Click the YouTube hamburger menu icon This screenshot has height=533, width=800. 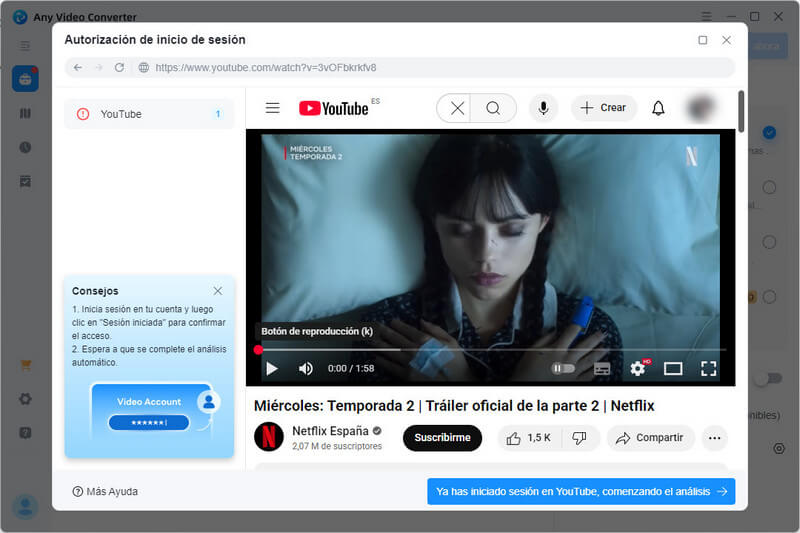[272, 108]
